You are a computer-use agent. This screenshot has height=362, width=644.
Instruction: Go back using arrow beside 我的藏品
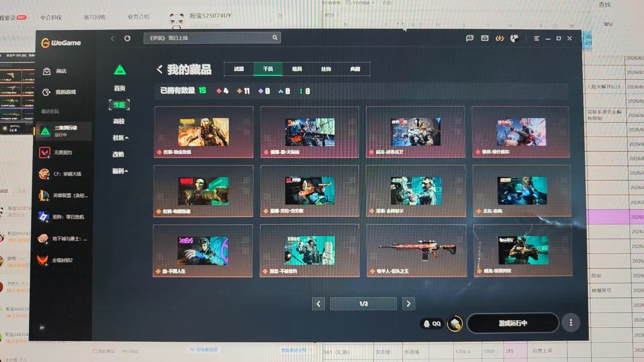point(160,69)
